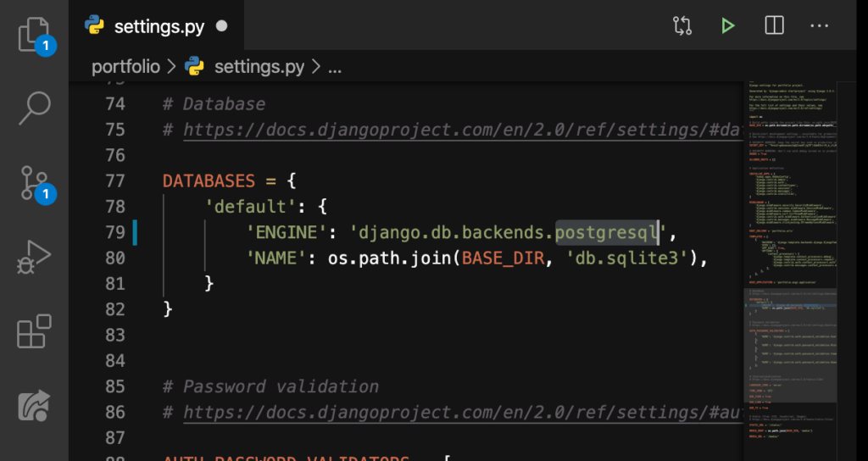Click the unsaved dot on settings.py tab
Screen dimensions: 868x461
tap(221, 26)
